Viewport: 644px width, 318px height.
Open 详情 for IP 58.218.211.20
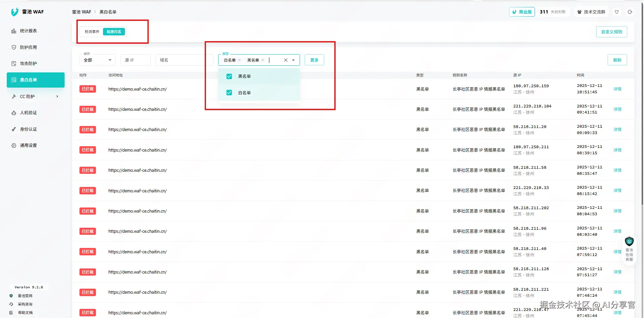617,130
